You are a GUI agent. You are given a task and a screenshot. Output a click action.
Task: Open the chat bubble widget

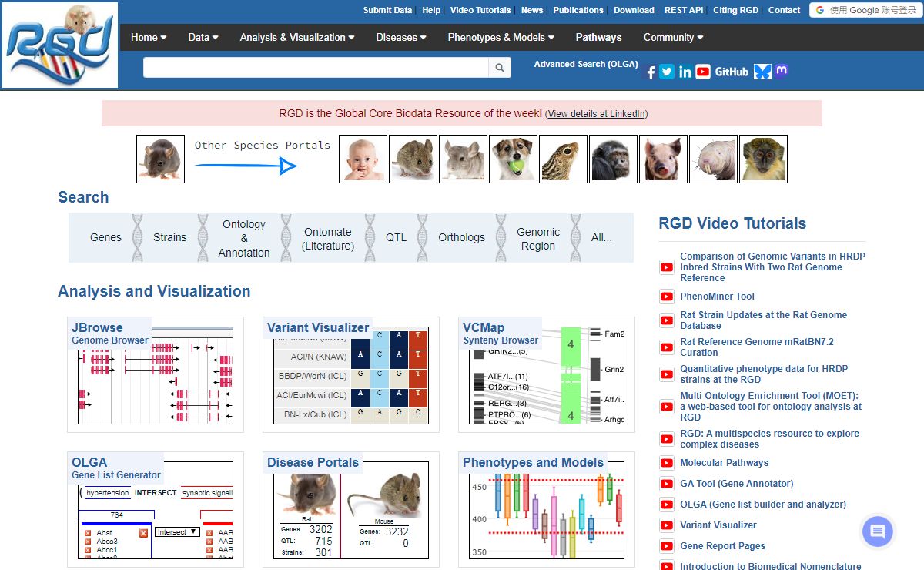coord(878,531)
